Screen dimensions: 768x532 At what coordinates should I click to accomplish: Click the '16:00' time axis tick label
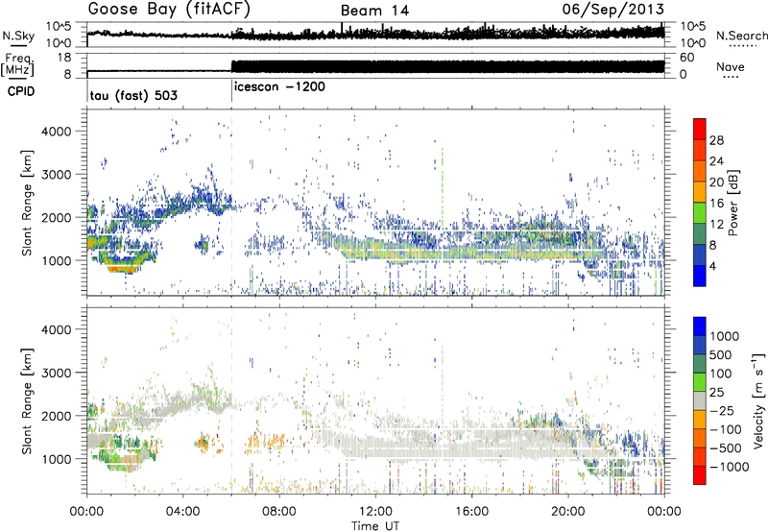pyautogui.click(x=471, y=512)
